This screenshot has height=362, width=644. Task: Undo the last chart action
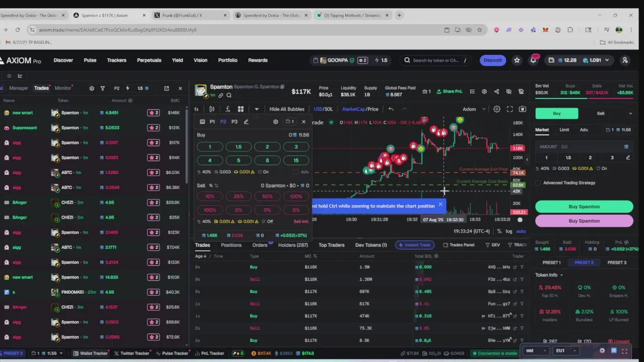point(390,109)
